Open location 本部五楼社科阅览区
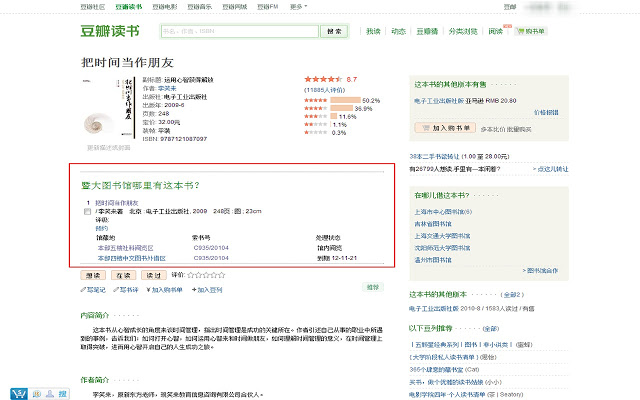Image resolution: width=640 pixels, height=400 pixels. 125,248
